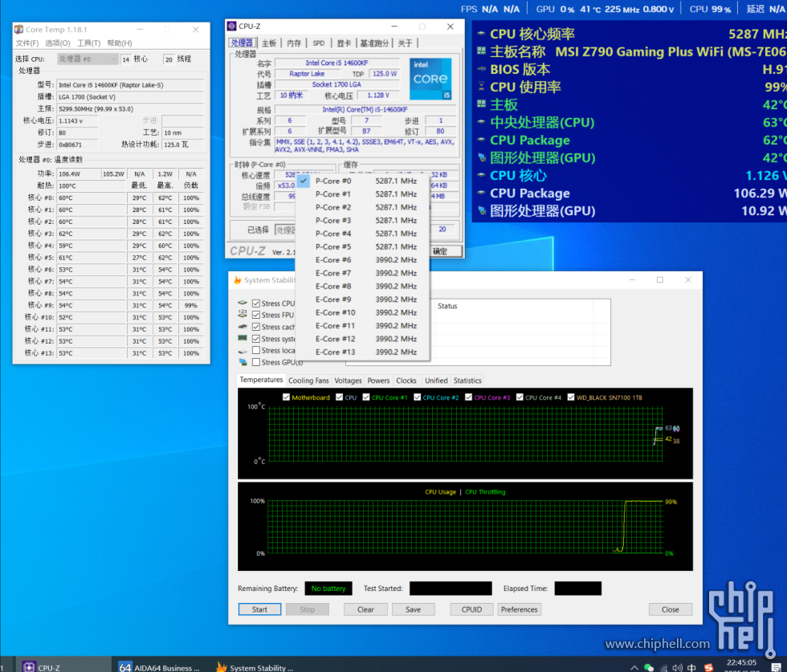Image resolution: width=787 pixels, height=672 pixels.
Task: Click the Stress CPU chip icon
Action: tap(243, 303)
